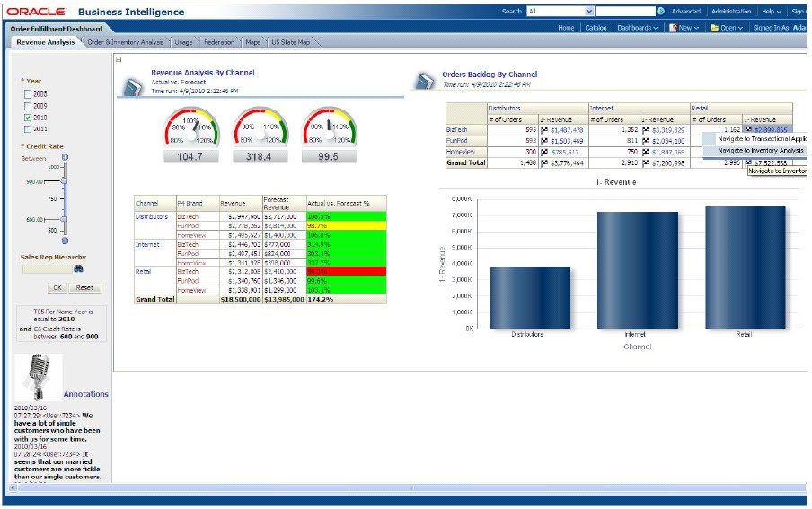
Task: Click the Administration link
Action: click(x=730, y=12)
